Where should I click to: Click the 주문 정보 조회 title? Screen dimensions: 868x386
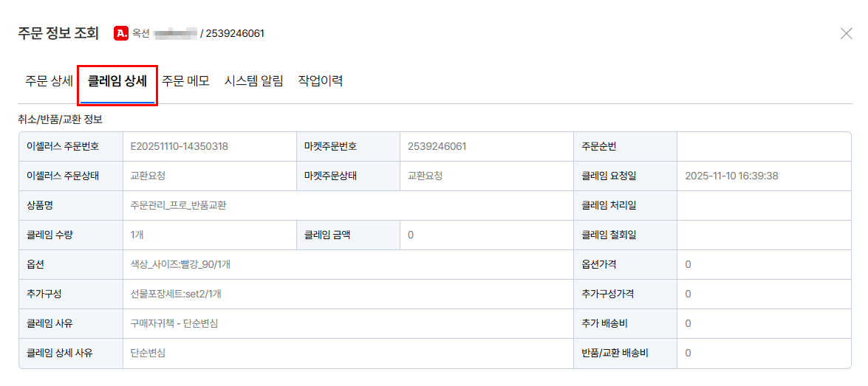coord(58,33)
